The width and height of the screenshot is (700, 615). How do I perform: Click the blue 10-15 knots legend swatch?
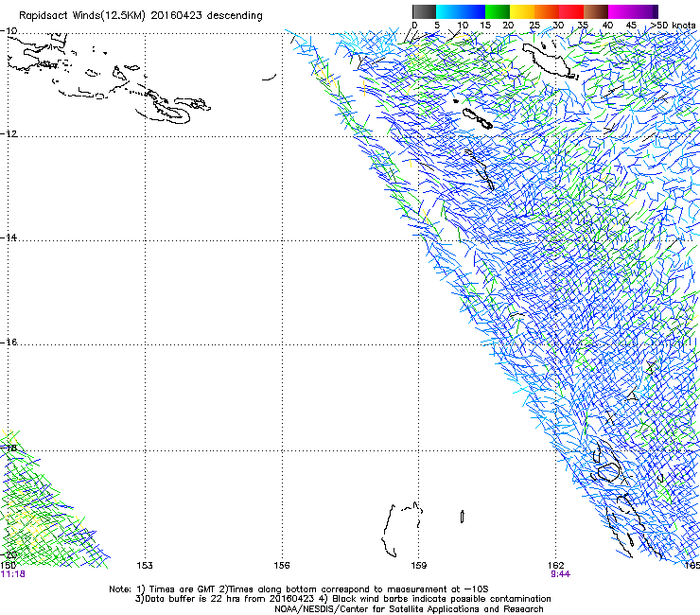(473, 11)
